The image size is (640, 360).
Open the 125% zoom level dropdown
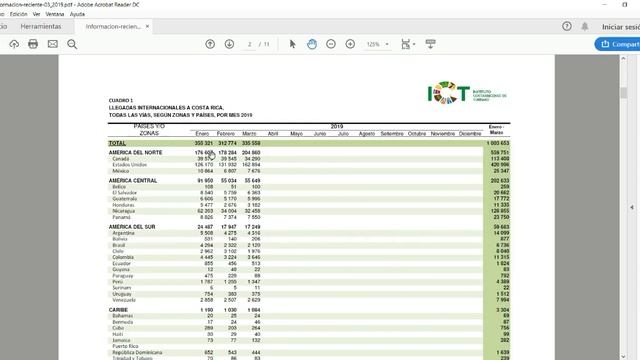tap(377, 44)
